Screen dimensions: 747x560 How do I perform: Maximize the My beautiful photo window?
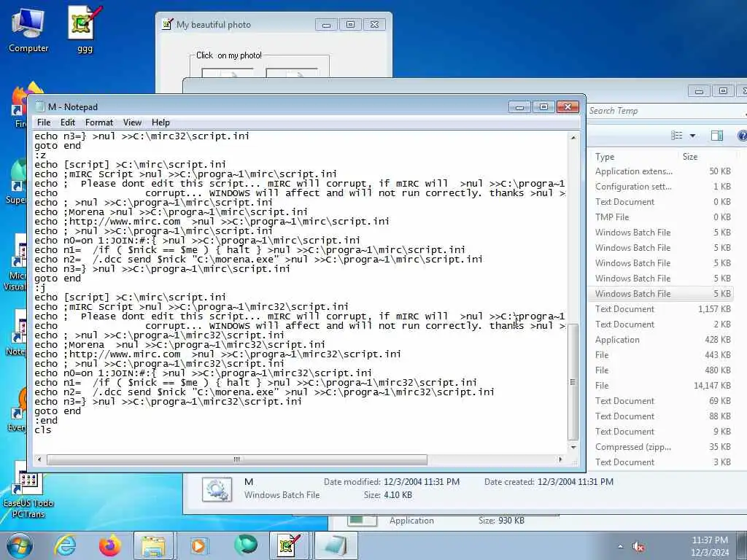(350, 25)
